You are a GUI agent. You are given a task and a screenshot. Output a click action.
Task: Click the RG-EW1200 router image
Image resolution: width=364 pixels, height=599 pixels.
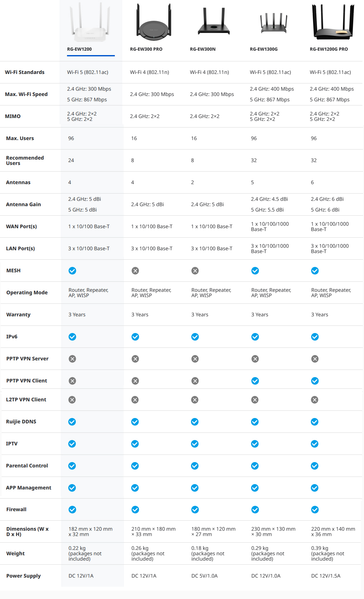[x=90, y=23]
